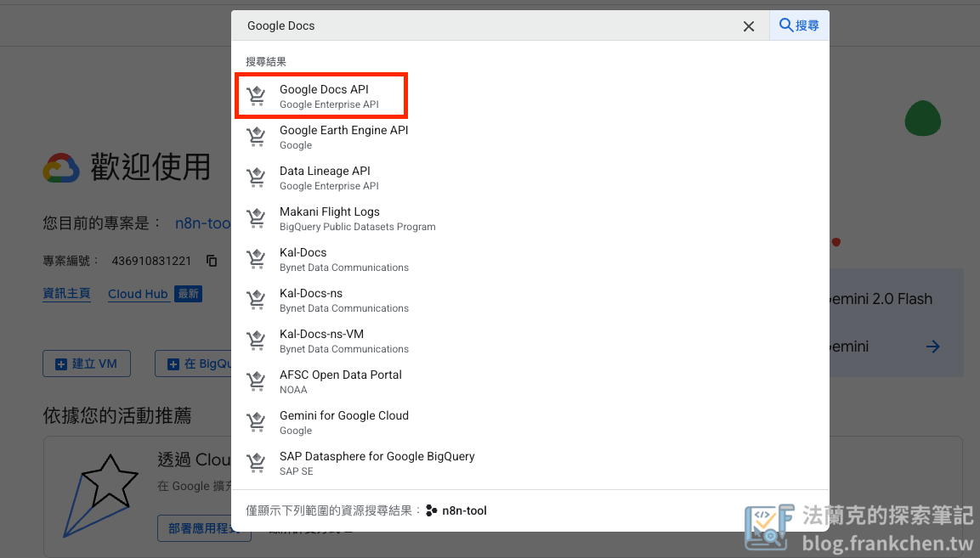
Task: Click the cart icon beside Google Earth Engine API
Action: 256,137
